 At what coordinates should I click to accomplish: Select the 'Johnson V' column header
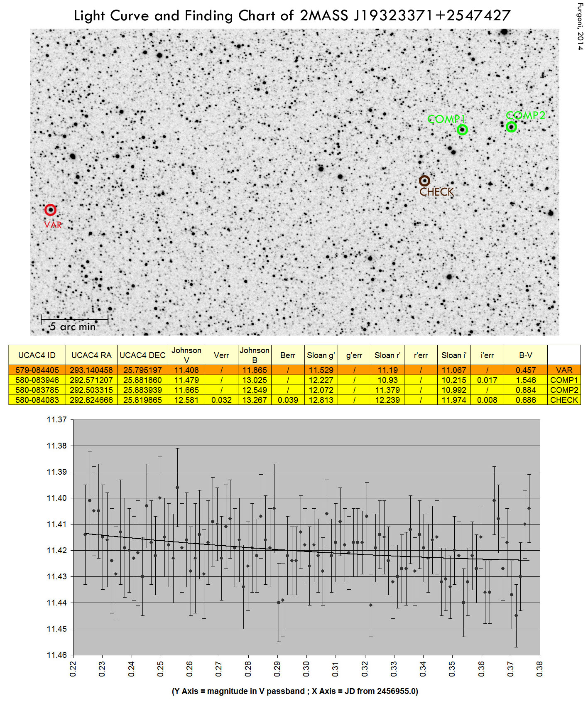186,355
